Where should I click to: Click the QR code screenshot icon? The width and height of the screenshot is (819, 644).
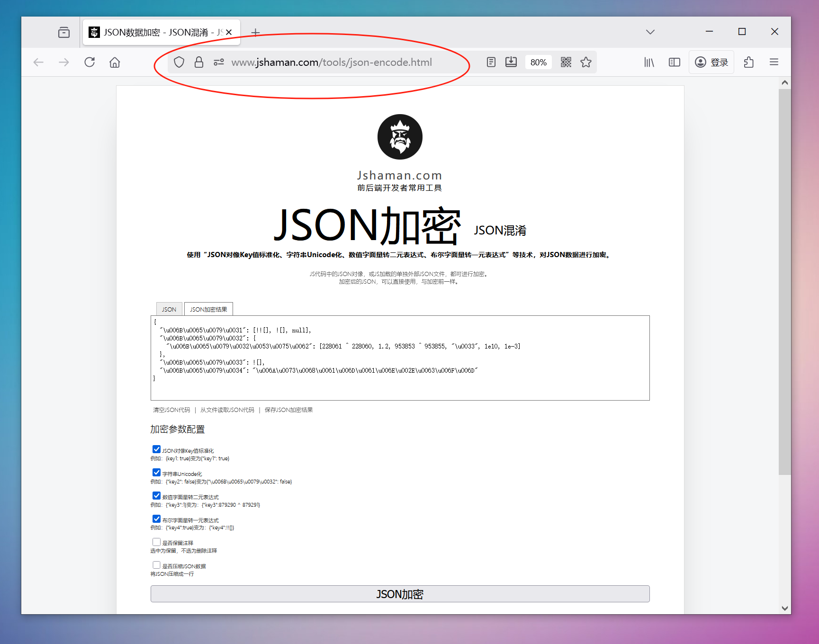coord(565,62)
